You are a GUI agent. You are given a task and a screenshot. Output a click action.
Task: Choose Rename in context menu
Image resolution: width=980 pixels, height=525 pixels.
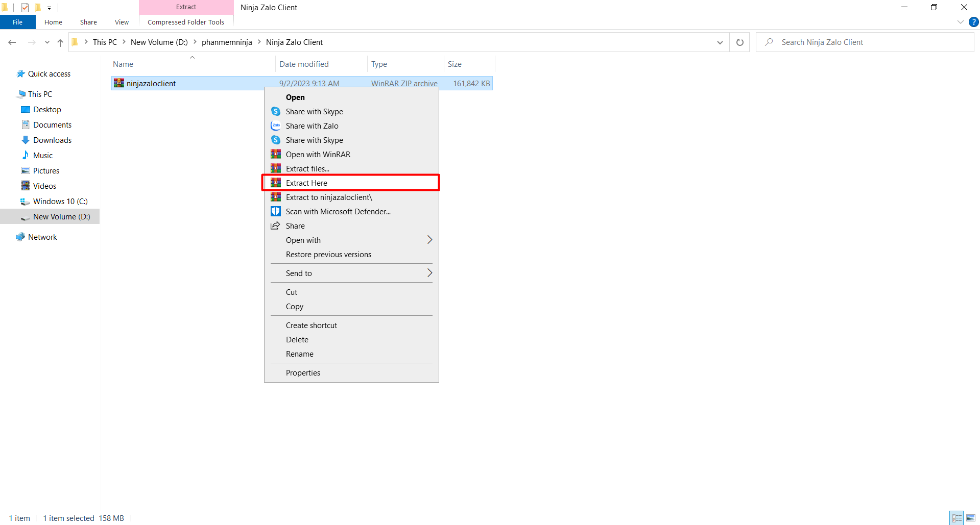351,354
